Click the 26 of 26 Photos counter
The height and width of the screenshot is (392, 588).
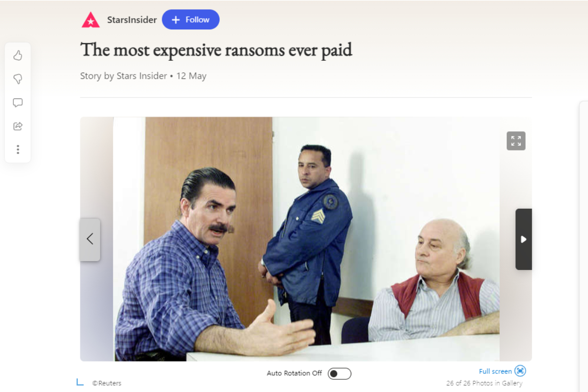point(484,383)
